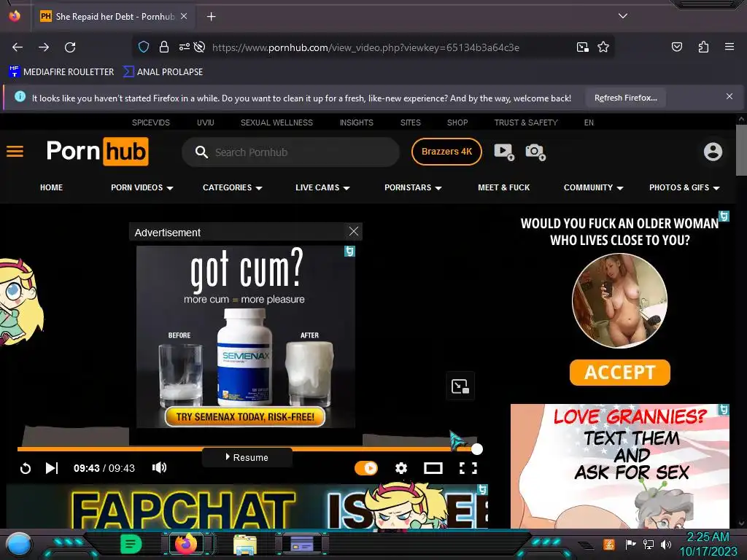Click the page vertical scrollbar
Screen dimensions: 747x560
click(741, 150)
